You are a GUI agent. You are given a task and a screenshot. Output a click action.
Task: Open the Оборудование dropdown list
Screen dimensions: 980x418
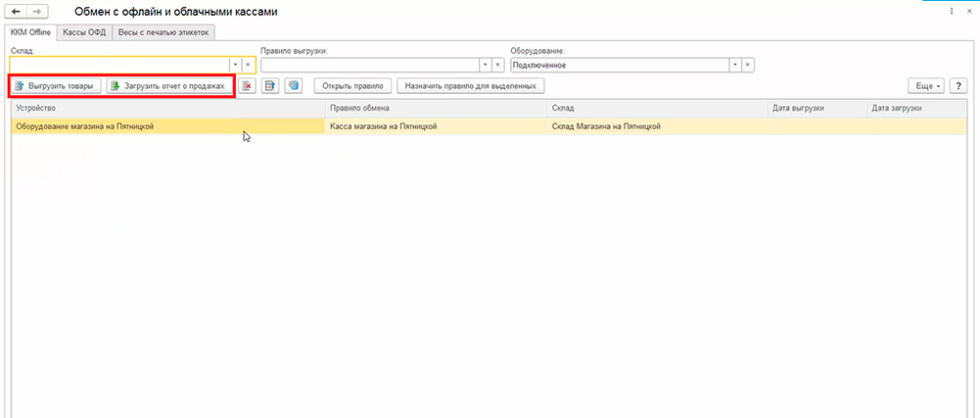pyautogui.click(x=734, y=65)
